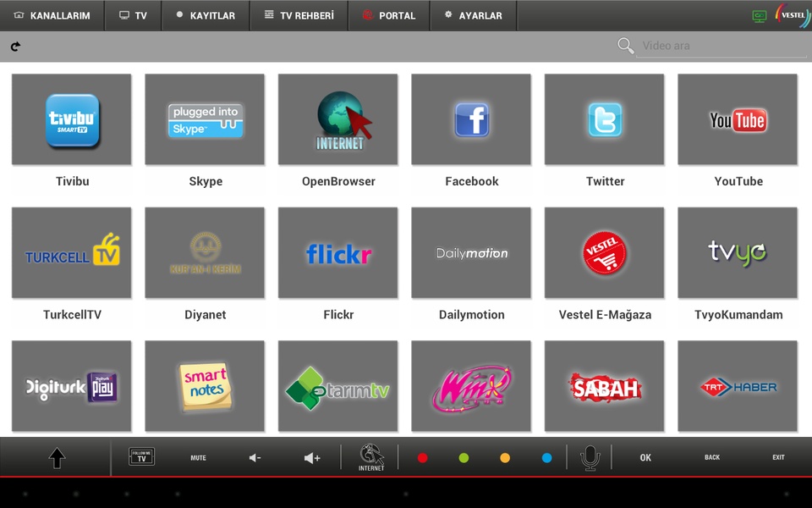Tap the red color button

[423, 458]
